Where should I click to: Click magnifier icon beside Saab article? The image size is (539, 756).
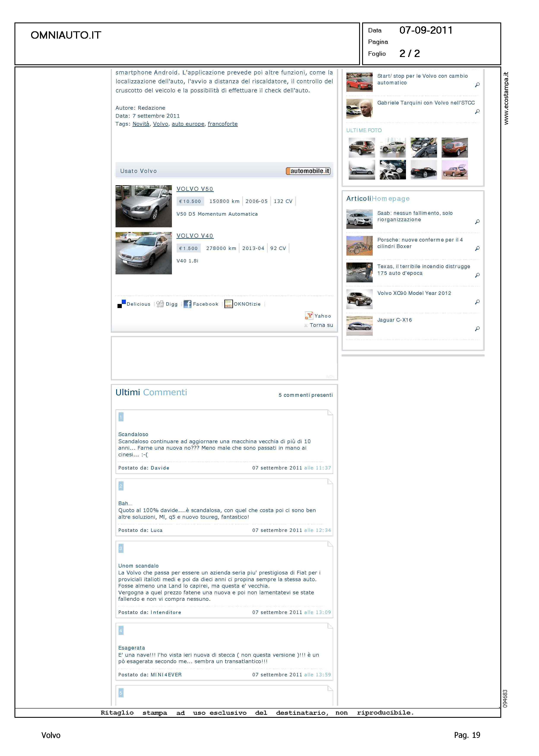coord(477,221)
